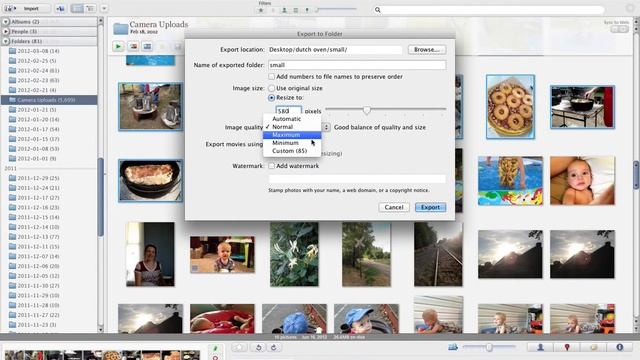The image size is (640, 360).
Task: Open the view options dropdown arrow
Action: point(104,8)
